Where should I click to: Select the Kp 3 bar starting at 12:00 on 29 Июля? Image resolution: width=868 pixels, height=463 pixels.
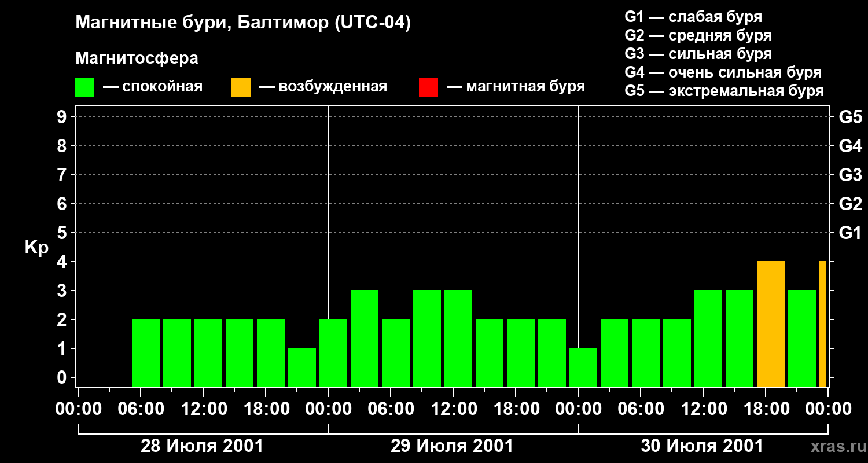pyautogui.click(x=458, y=339)
